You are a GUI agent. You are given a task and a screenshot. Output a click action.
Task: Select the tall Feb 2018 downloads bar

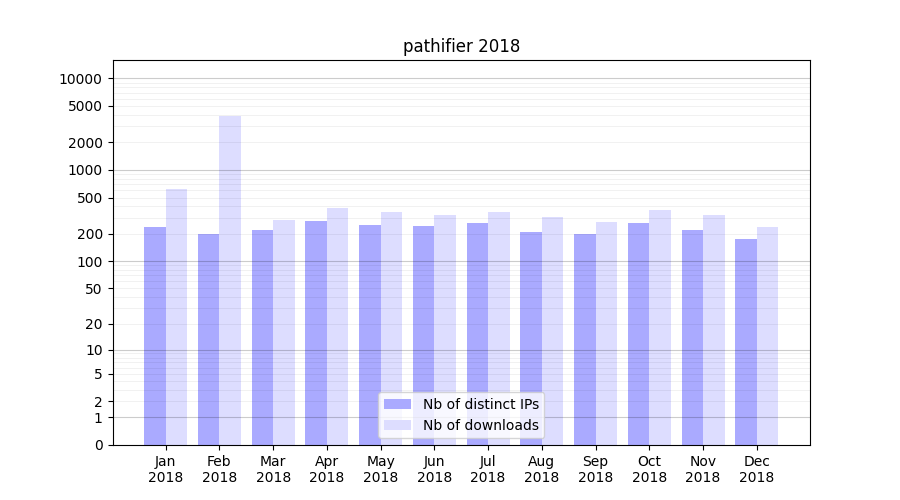[x=230, y=280]
